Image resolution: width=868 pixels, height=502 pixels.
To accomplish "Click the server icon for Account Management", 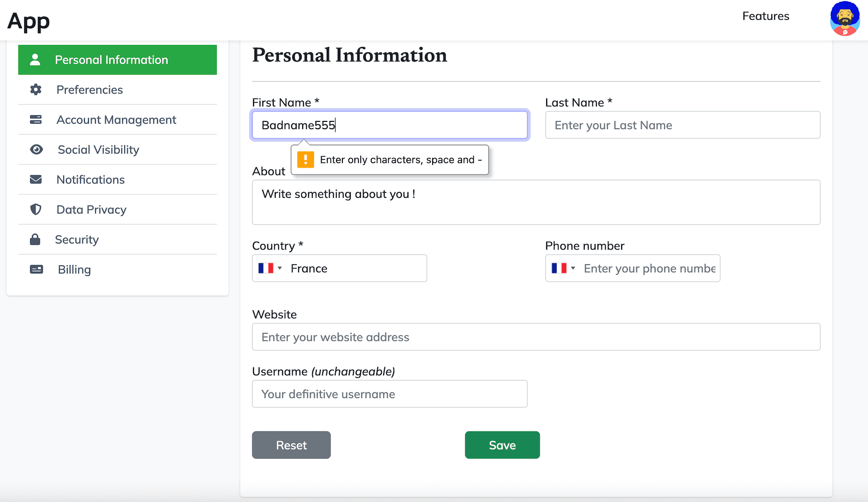I will point(36,120).
